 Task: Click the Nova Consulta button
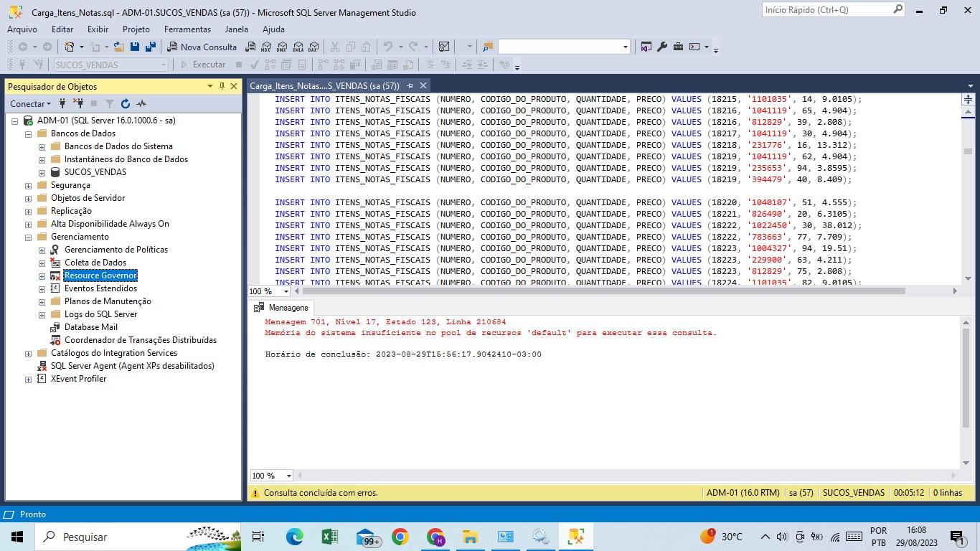(x=202, y=47)
